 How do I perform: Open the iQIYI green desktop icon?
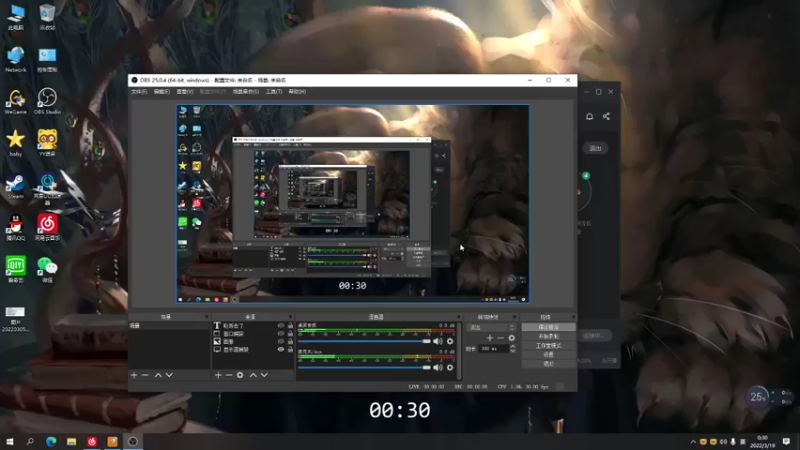click(15, 269)
